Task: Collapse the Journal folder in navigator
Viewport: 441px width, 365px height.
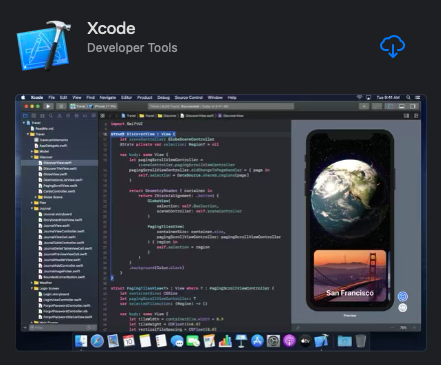Action: (x=32, y=208)
